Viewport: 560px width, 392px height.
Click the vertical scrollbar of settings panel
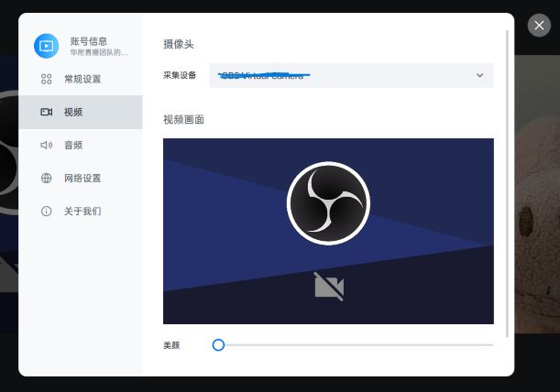[507, 183]
